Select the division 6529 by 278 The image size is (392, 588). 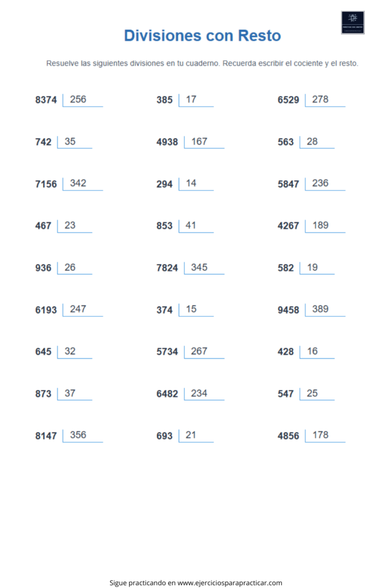click(x=312, y=100)
